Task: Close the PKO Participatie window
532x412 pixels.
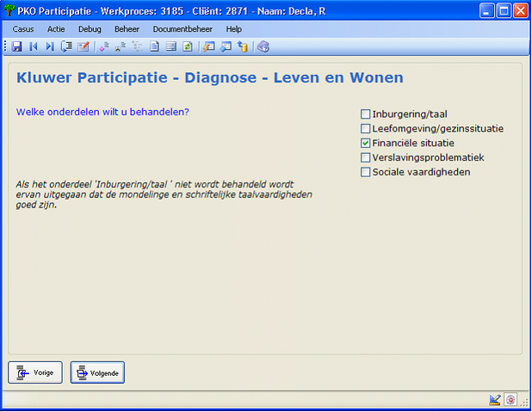Action: tap(521, 11)
